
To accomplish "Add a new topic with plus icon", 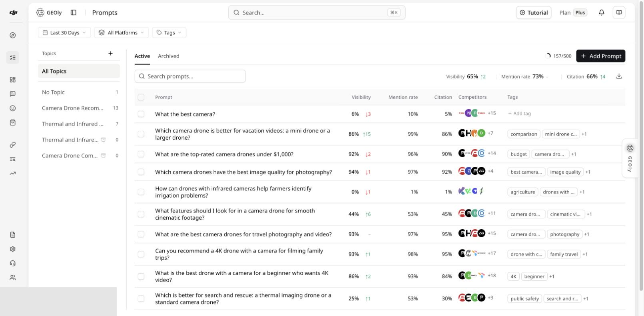I will (110, 53).
